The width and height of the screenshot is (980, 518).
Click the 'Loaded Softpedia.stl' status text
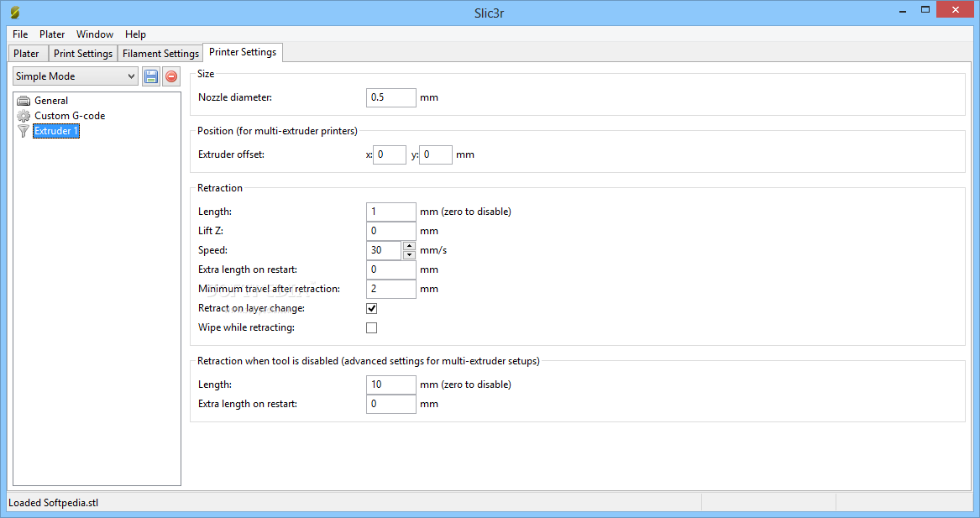[x=54, y=503]
